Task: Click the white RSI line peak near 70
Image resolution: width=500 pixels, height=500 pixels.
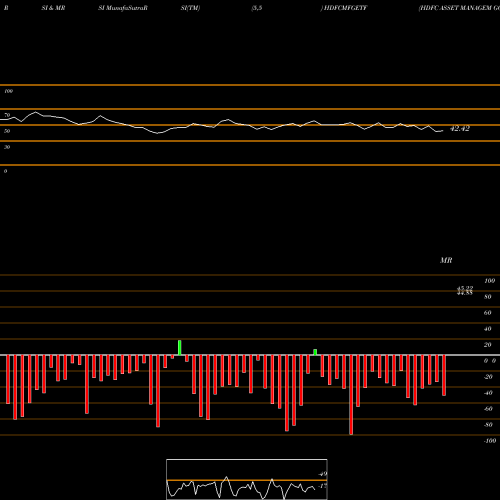Action: 35,112
